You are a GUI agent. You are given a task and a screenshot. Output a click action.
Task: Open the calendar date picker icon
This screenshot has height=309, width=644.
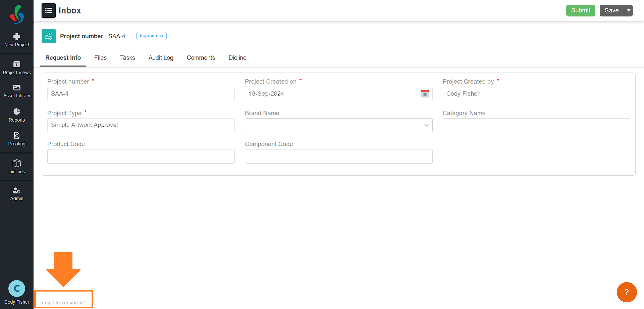point(425,94)
